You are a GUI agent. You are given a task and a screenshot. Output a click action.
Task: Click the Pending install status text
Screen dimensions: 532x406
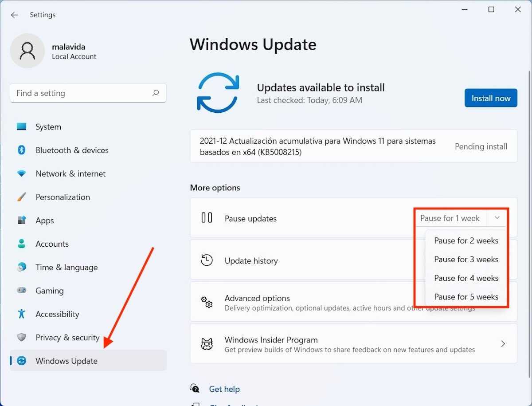[481, 146]
